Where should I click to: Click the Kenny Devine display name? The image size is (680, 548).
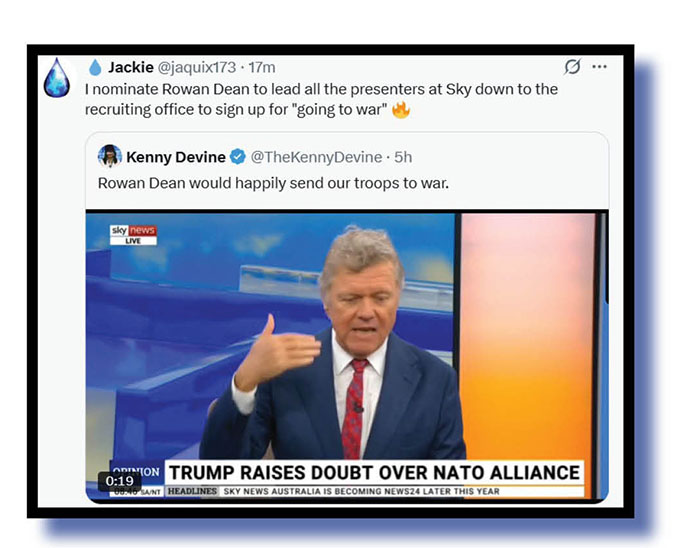click(176, 157)
